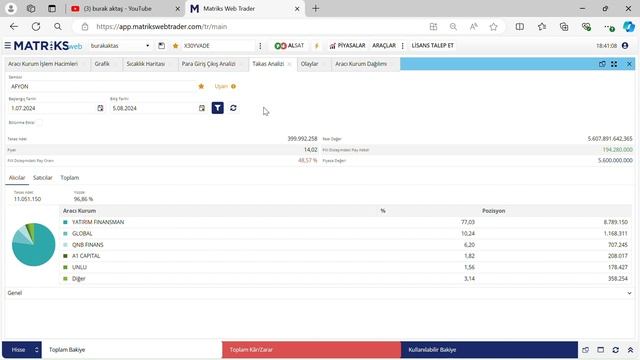Click the AFYON symbol input field

tap(101, 87)
